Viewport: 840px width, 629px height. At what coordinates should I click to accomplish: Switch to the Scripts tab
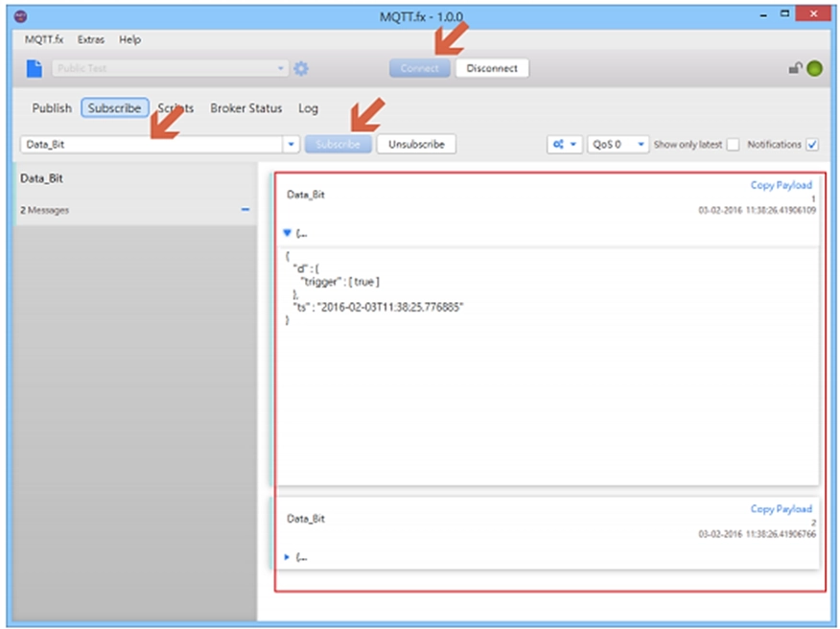(x=175, y=108)
